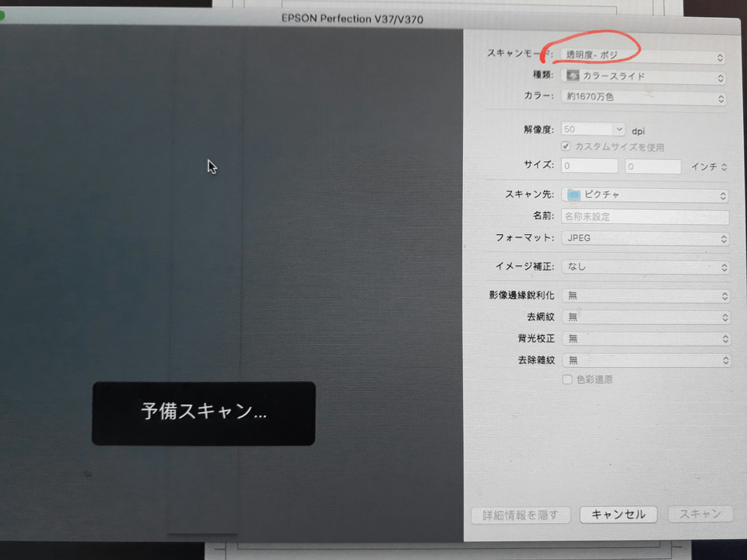Open the カラー dropdown showing 約1670万色
The height and width of the screenshot is (560, 747).
(644, 98)
